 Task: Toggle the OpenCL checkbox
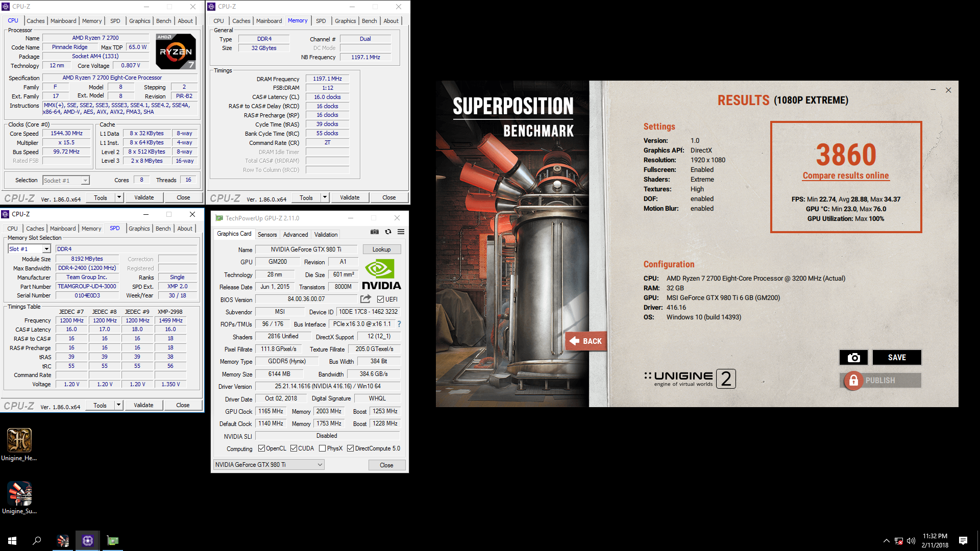coord(261,448)
